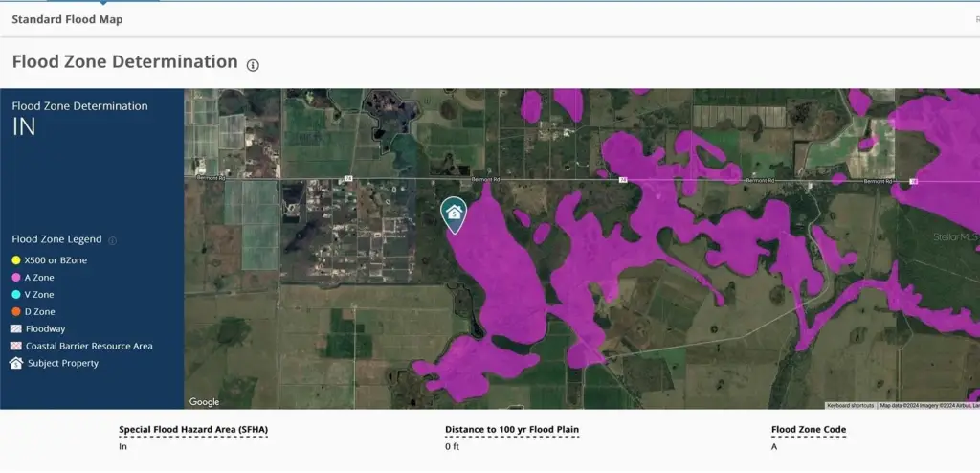Screen dimensions: 980x473
Task: Open info icon beside Flood Zone Determination heading
Action: 253,65
